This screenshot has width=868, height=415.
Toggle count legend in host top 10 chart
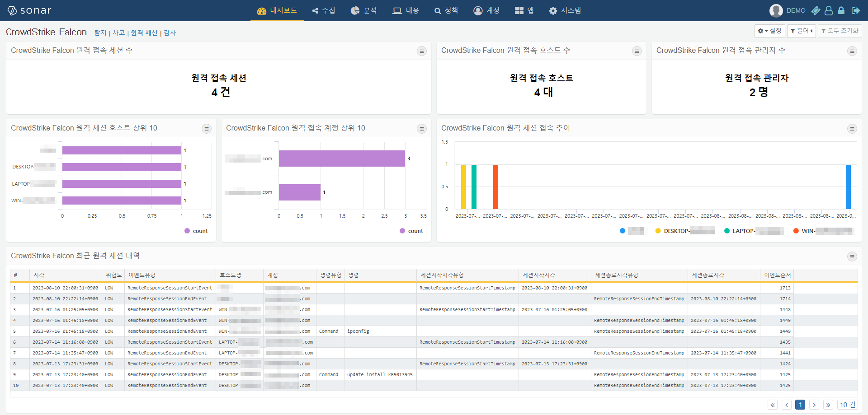pos(196,231)
